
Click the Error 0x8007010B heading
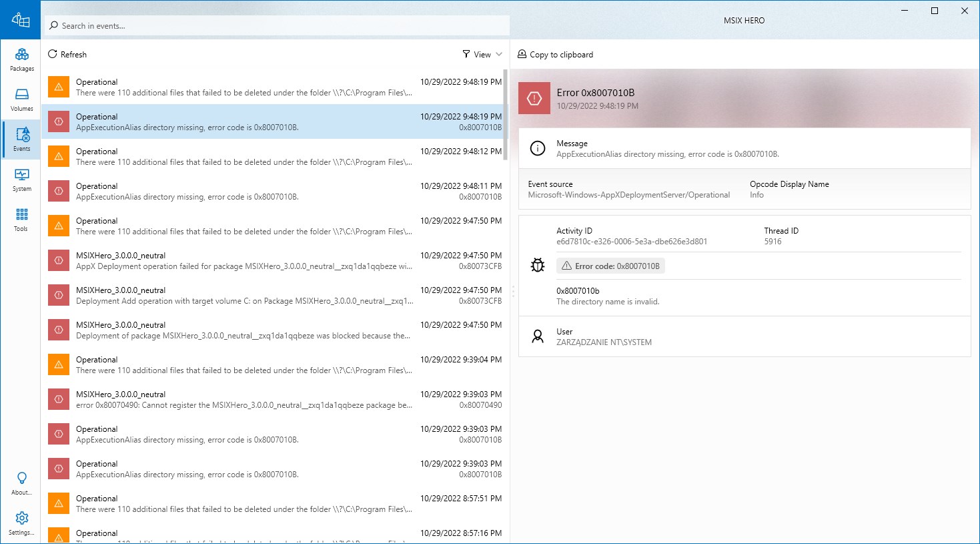tap(596, 93)
